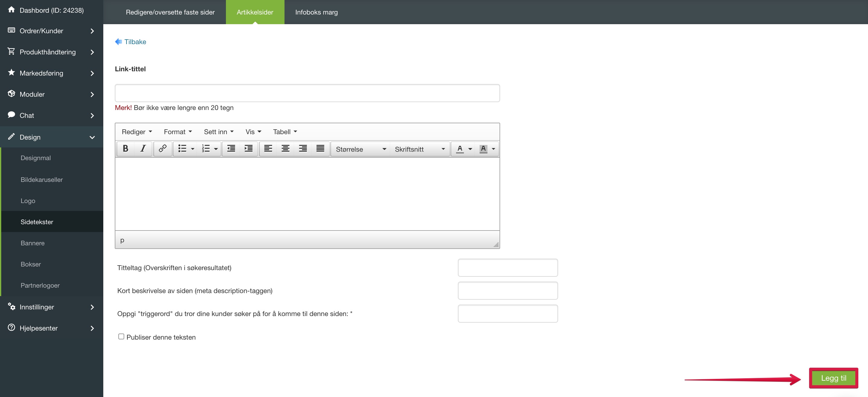The width and height of the screenshot is (868, 397).
Task: Check Publiser denne teksten checkbox
Action: click(121, 336)
